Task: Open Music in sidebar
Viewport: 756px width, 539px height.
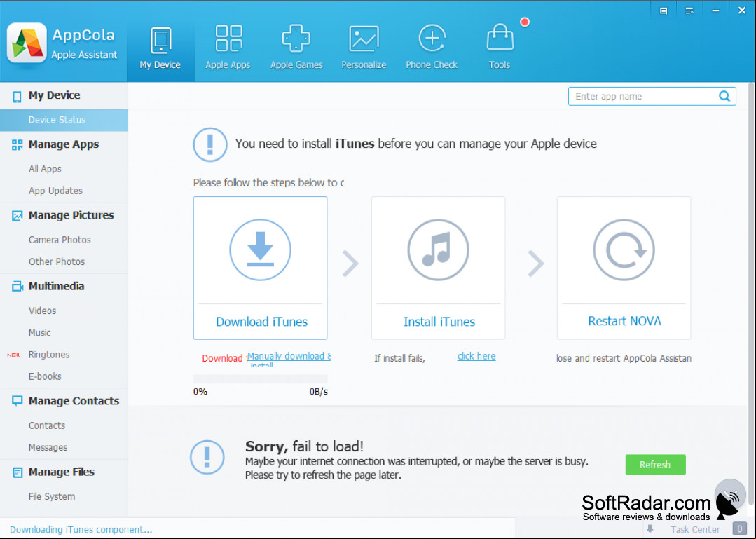Action: (x=39, y=333)
